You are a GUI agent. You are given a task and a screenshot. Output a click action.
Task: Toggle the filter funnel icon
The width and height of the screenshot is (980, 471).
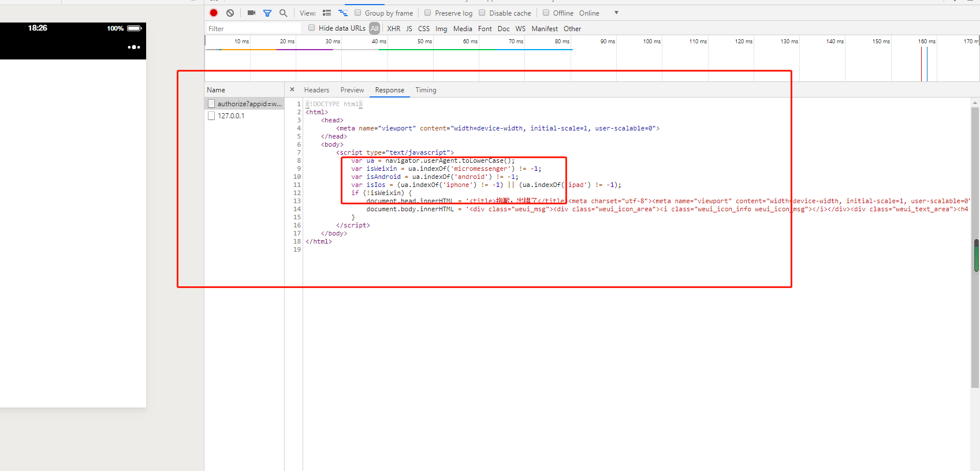(267, 13)
